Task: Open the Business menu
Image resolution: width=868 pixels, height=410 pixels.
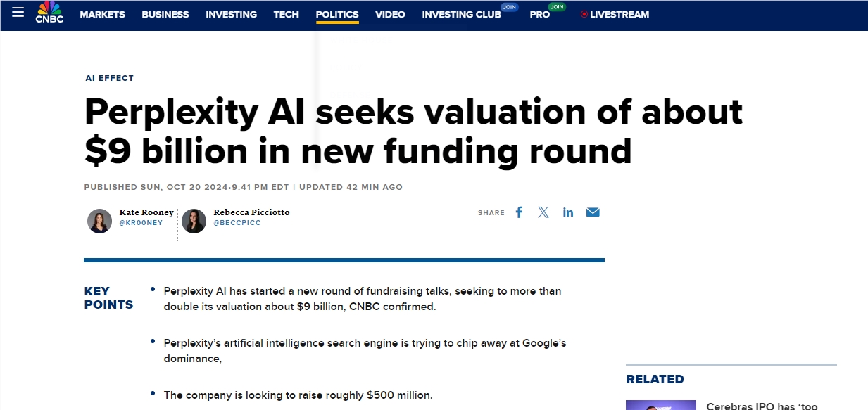Action: (x=165, y=14)
